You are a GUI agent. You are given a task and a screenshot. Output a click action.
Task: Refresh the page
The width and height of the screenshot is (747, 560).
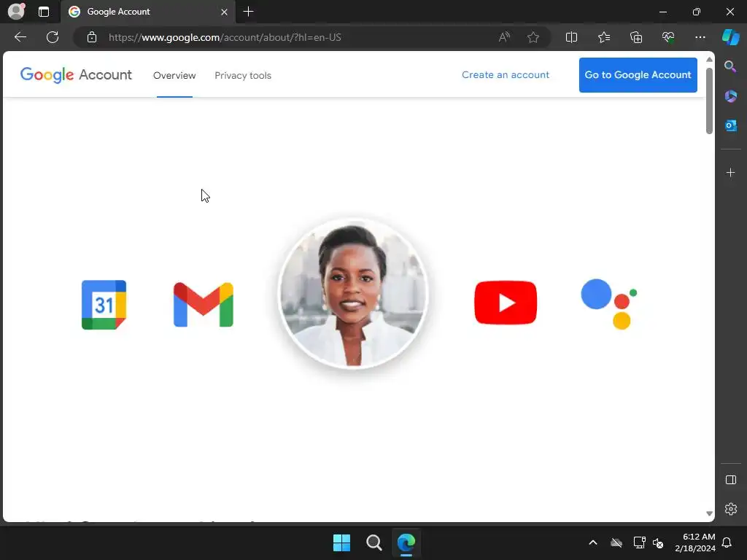(53, 37)
